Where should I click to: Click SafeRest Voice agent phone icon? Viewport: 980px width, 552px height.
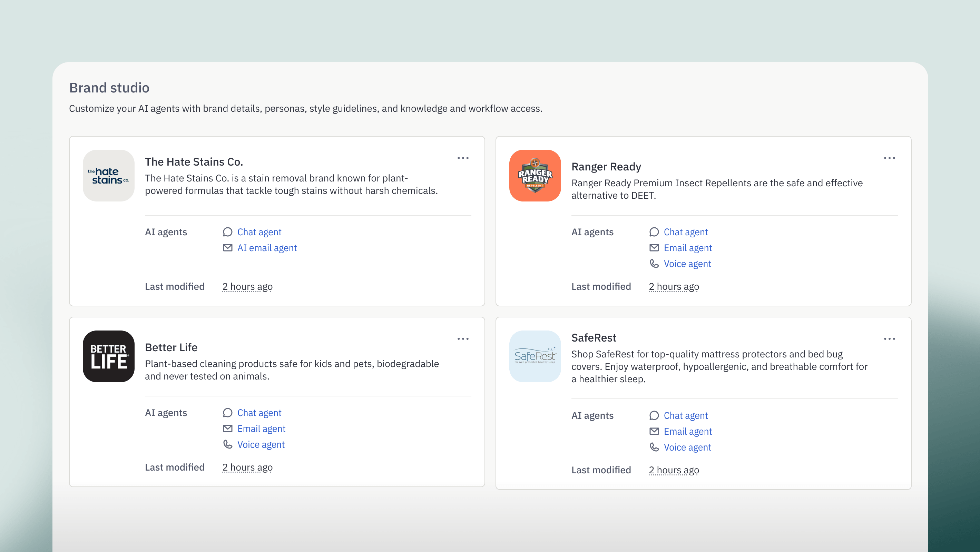654,447
